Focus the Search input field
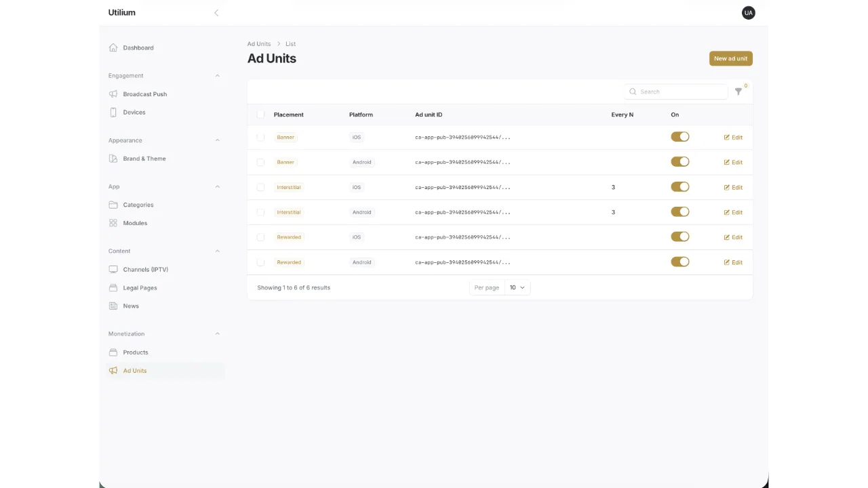This screenshot has width=868, height=488. coord(676,91)
